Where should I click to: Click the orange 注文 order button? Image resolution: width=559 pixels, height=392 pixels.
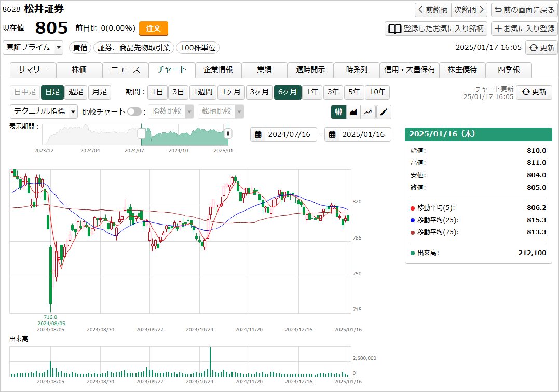tap(153, 29)
